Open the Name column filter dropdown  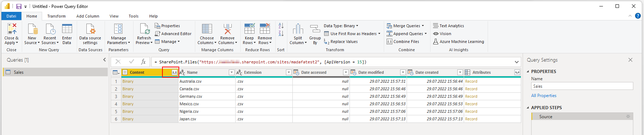(x=231, y=72)
